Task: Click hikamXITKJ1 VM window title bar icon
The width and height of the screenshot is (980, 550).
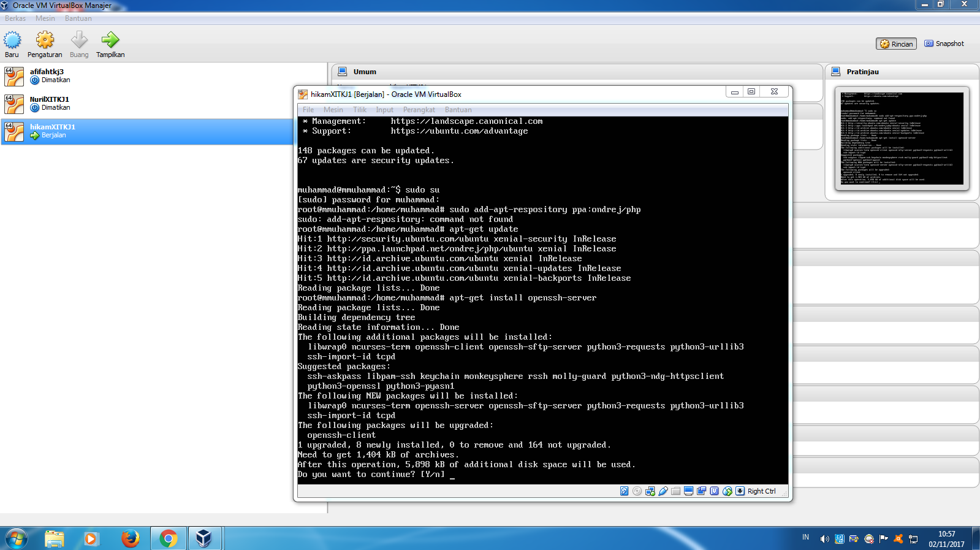Action: pyautogui.click(x=303, y=94)
